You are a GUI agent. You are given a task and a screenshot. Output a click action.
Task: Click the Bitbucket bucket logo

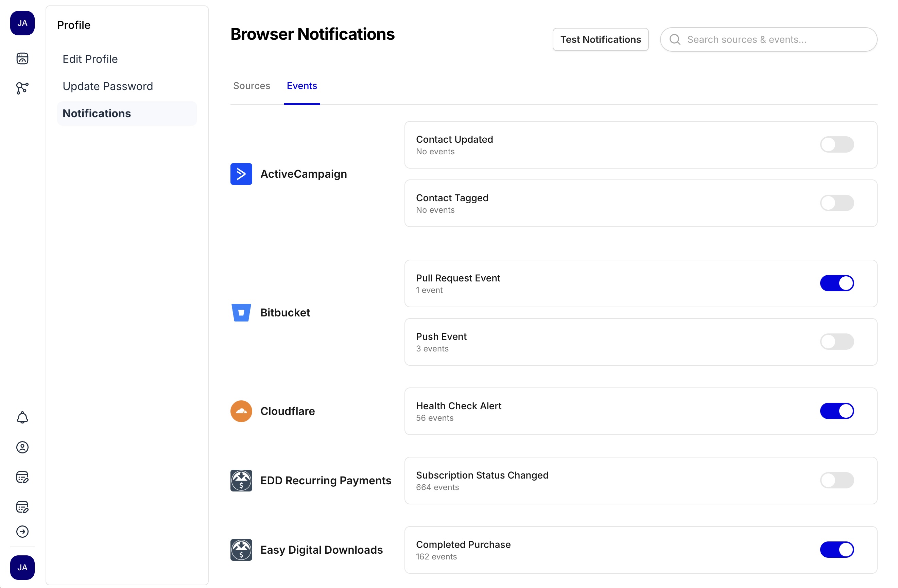(x=241, y=312)
